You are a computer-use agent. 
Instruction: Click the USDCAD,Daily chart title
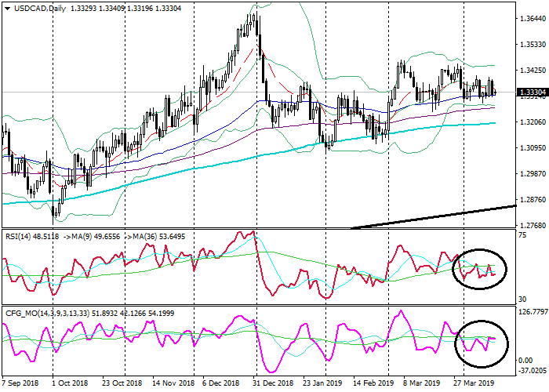click(x=35, y=8)
